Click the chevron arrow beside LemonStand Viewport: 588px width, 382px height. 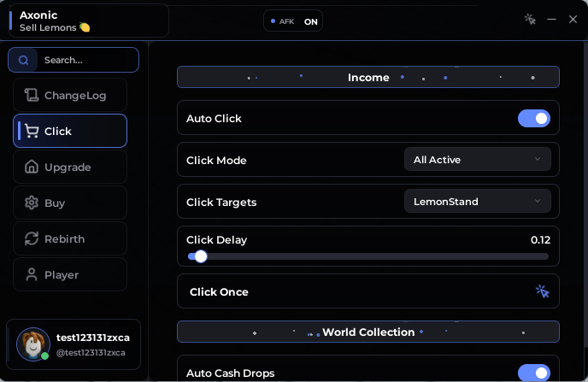[x=538, y=201]
